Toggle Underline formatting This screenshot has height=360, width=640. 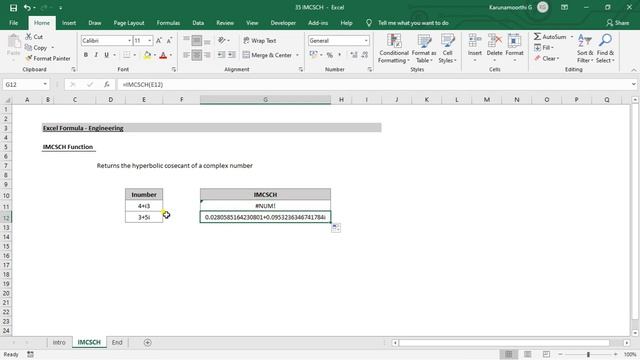pyautogui.click(x=107, y=55)
